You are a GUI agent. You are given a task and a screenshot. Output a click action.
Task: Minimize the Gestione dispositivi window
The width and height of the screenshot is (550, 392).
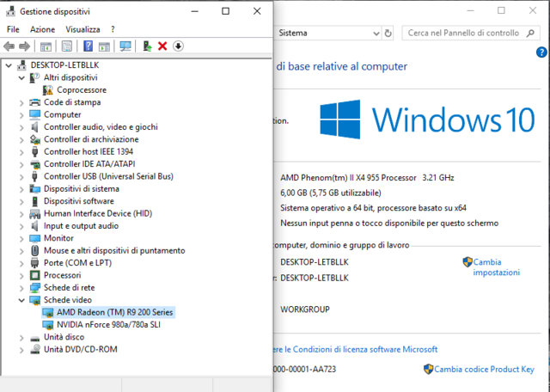pos(195,11)
